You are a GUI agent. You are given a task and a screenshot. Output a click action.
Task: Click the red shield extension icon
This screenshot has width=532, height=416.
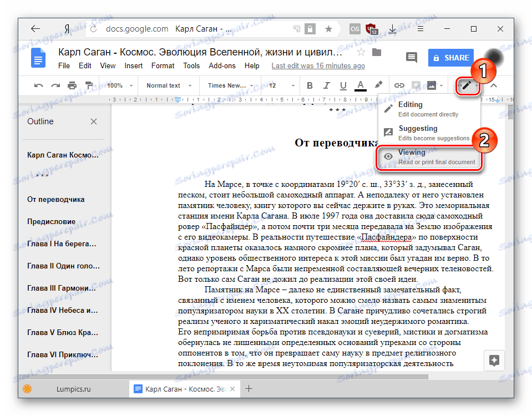coord(371,29)
